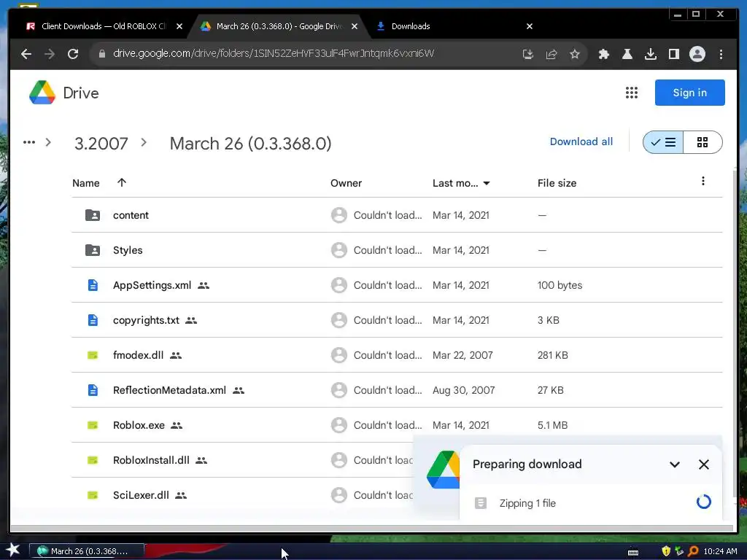Click the taskbar clock 10:24 AM

pos(720,551)
